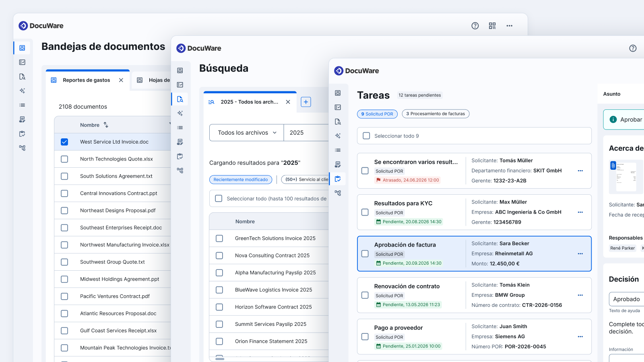Click the workflow tree icon in Bandejas window sidebar
Screen dimensions: 644x362
[22, 148]
